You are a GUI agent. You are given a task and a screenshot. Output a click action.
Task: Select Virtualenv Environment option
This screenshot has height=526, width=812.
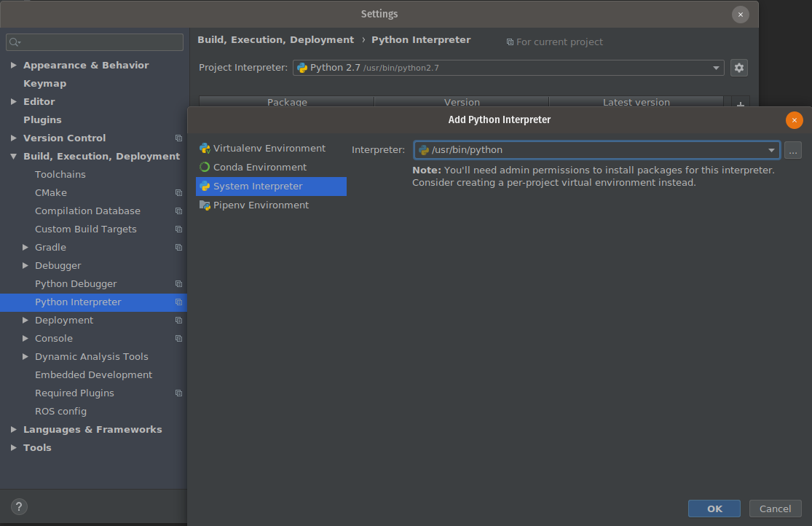point(271,148)
